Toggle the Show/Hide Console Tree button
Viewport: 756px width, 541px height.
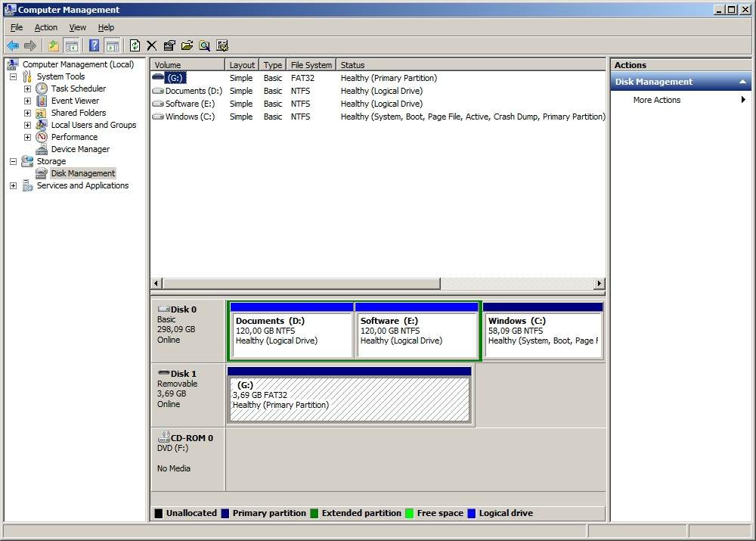(72, 45)
